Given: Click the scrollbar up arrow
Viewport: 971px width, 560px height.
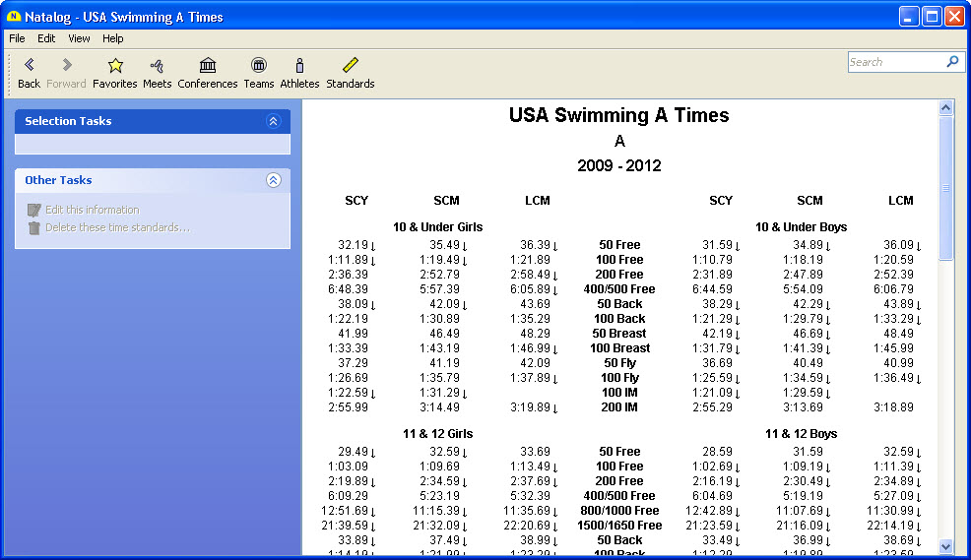Looking at the screenshot, I should click(x=946, y=107).
